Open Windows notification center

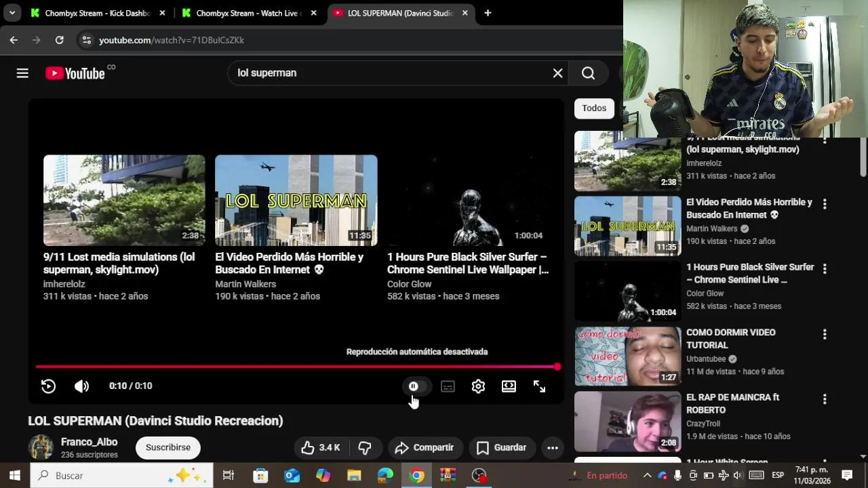(x=847, y=476)
